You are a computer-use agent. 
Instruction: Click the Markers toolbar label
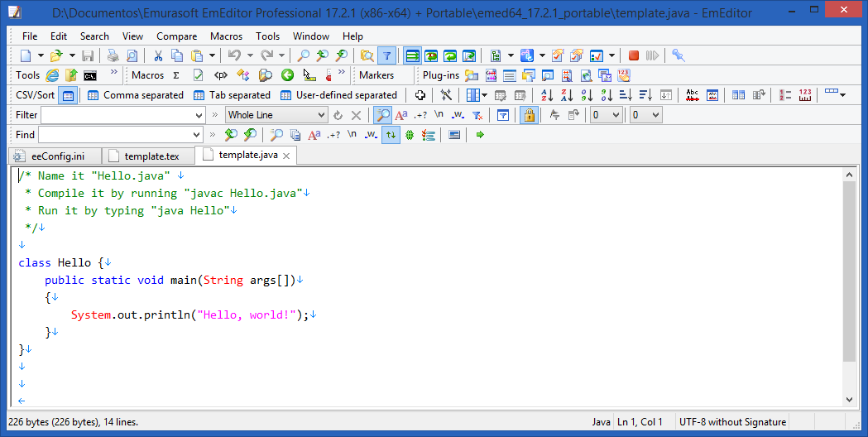(376, 75)
